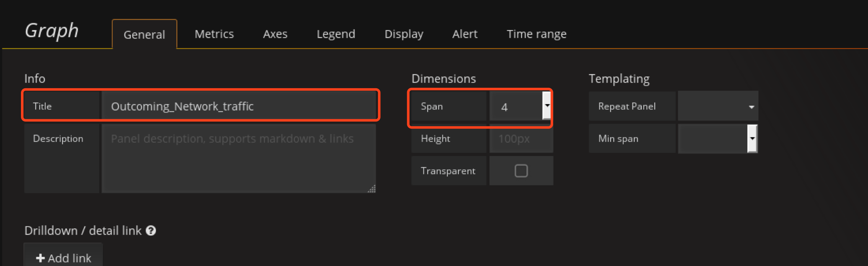Viewport: 868px width, 266px height.
Task: Click into the Title input field
Action: coord(238,106)
